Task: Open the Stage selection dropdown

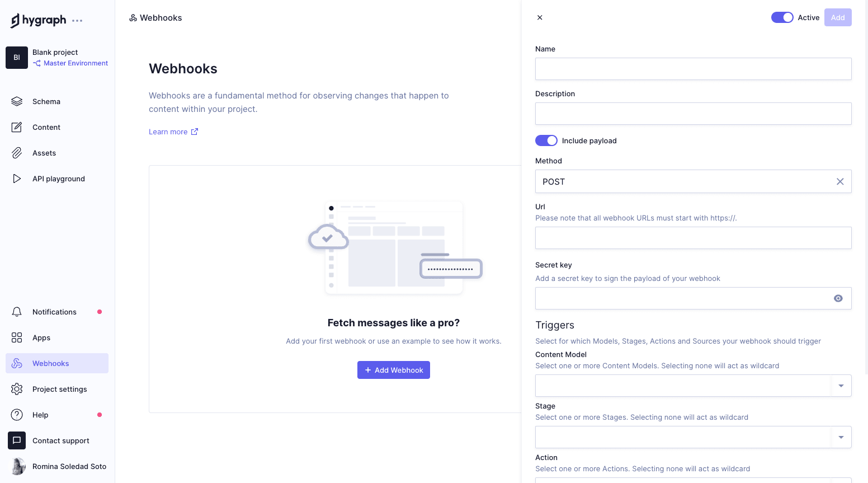Action: [841, 437]
